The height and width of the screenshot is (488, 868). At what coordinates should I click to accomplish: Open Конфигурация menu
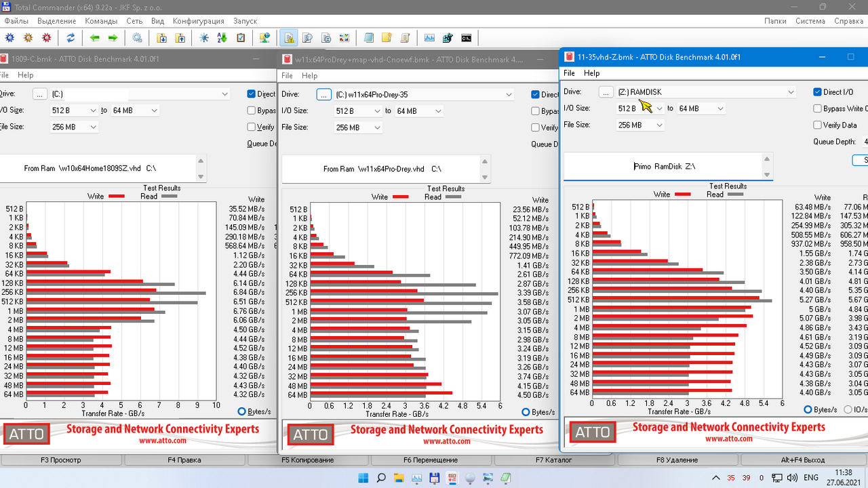198,21
